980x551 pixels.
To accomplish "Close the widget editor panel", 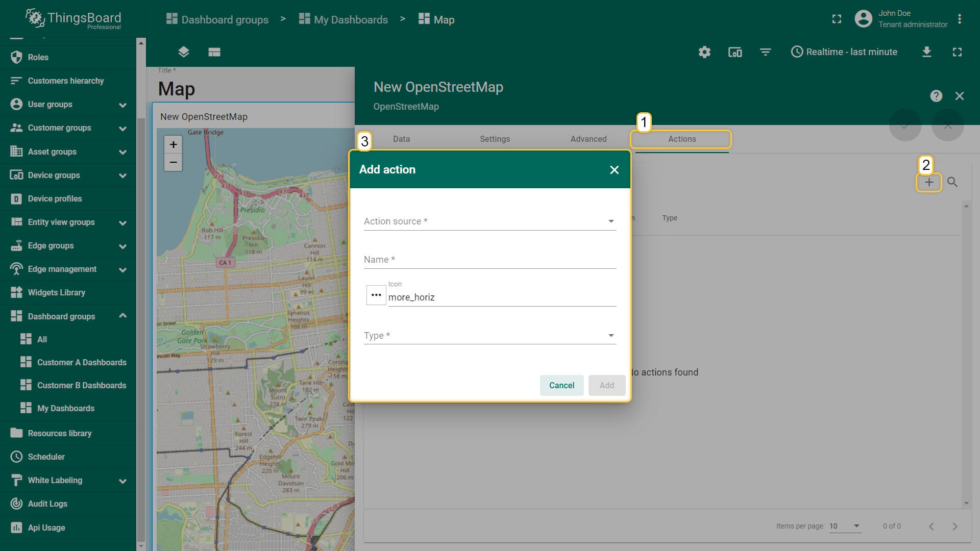I will (x=960, y=96).
